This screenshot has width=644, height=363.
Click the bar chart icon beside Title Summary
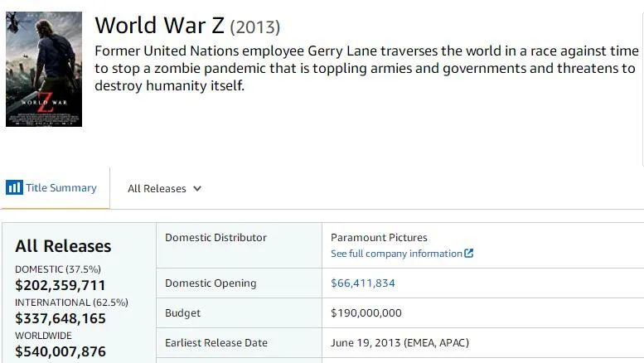coord(14,187)
